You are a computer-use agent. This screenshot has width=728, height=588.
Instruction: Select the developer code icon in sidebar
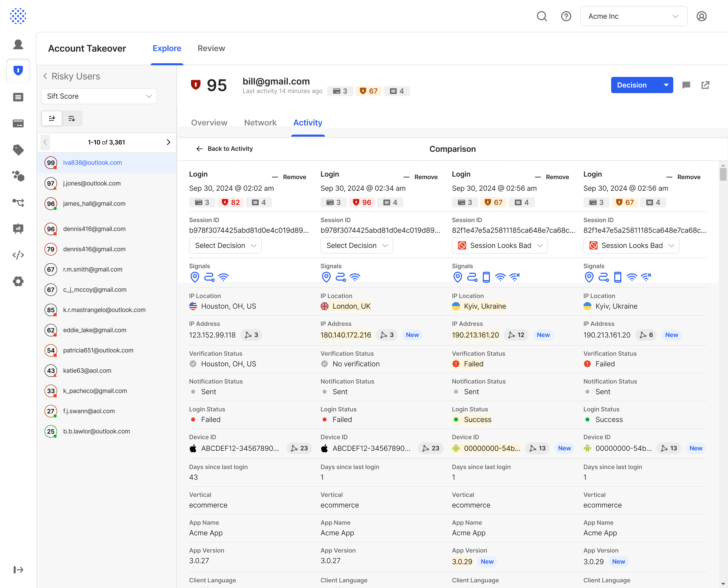18,255
